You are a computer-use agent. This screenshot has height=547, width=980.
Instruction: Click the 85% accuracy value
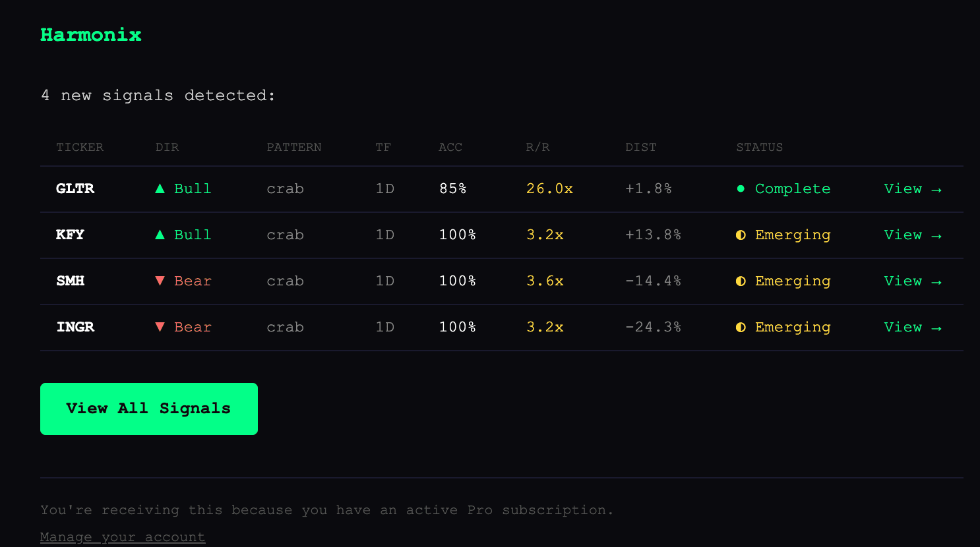453,188
